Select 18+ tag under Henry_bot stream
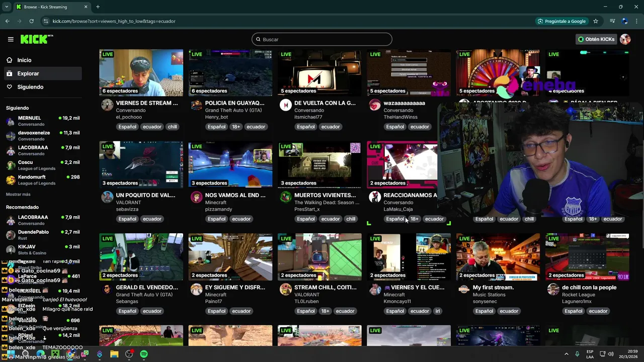This screenshot has height=362, width=644. tap(236, 127)
